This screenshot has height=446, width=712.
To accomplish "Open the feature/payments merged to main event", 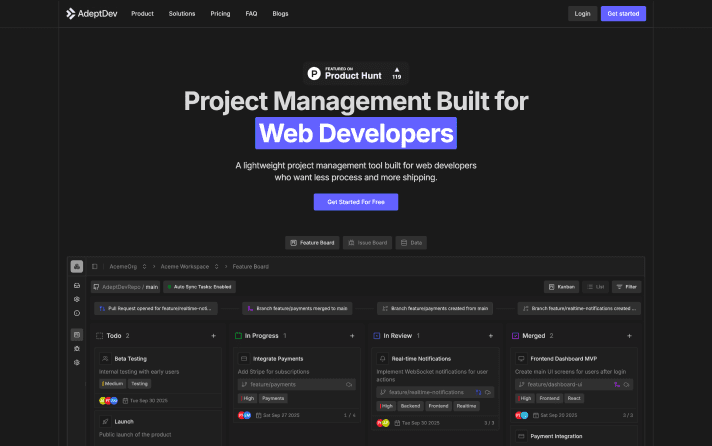I will (x=297, y=308).
